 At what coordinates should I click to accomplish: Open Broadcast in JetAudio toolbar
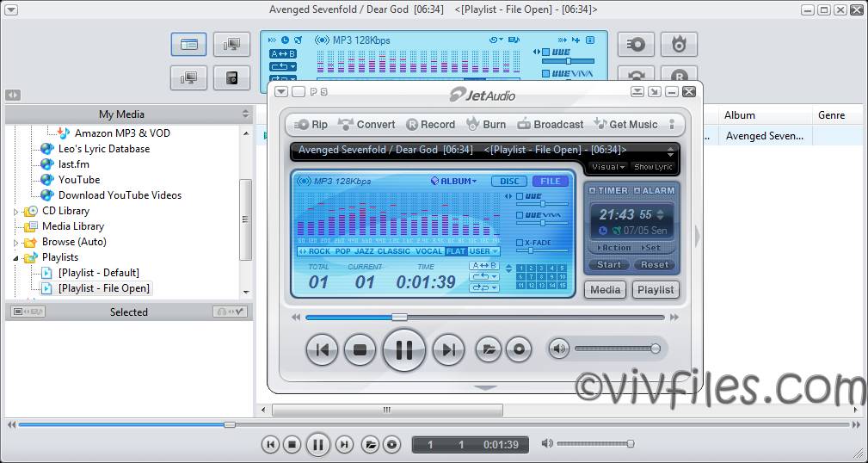pos(551,125)
